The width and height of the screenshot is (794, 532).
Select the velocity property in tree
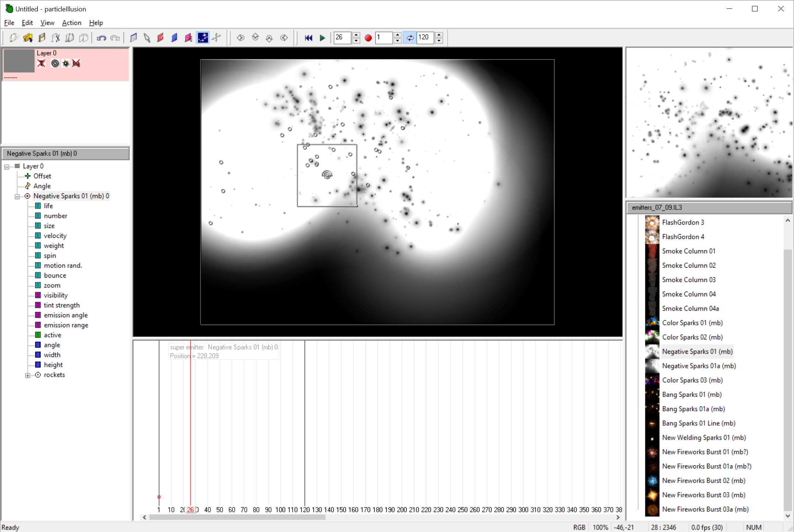click(55, 236)
